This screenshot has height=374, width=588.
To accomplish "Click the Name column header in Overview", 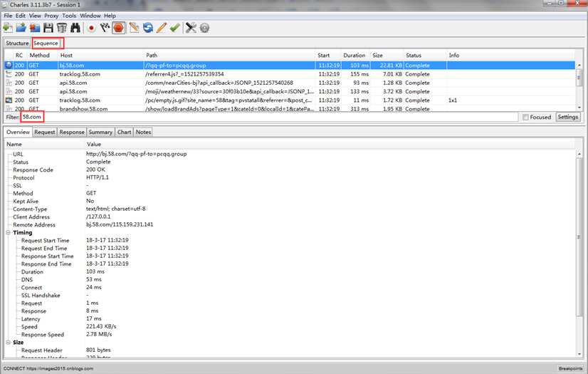I will 44,144.
